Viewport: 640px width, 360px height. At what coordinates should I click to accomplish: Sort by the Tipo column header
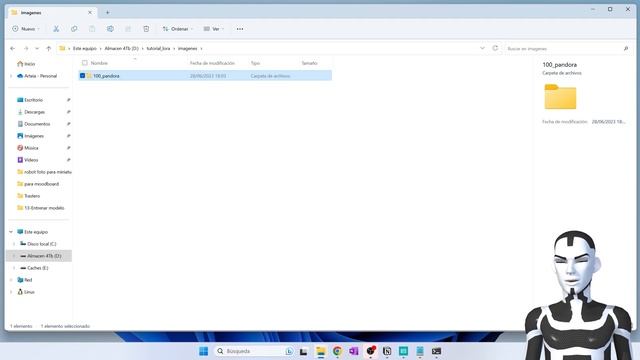255,63
